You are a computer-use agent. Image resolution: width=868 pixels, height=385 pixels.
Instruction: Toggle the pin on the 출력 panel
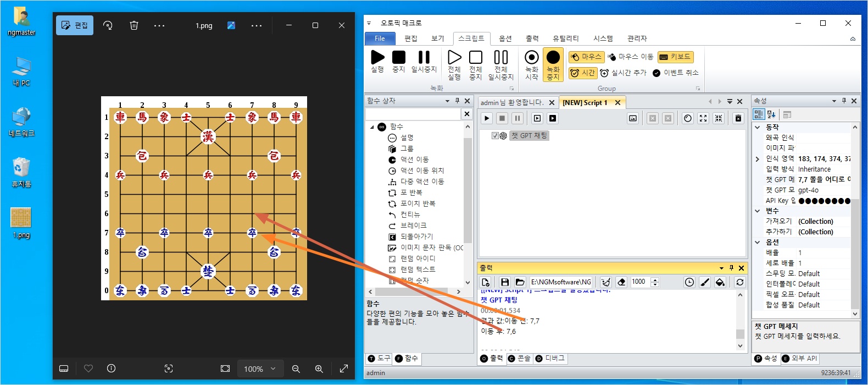[x=731, y=268]
